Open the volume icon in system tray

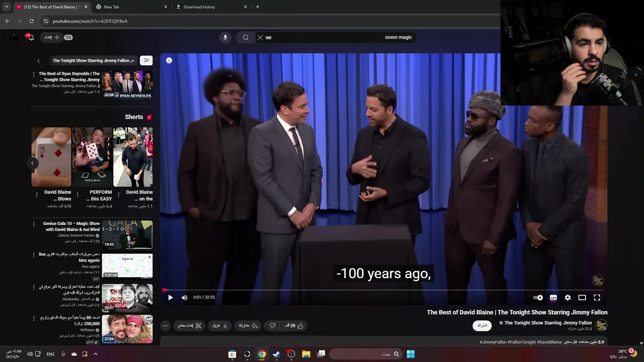[30, 354]
